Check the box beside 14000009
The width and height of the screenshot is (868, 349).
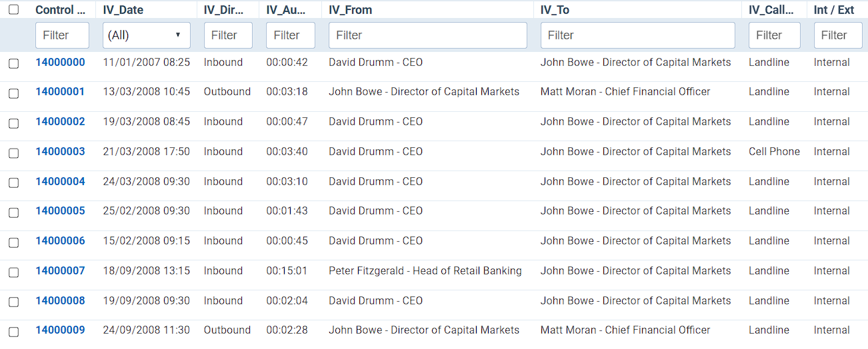[x=13, y=331]
